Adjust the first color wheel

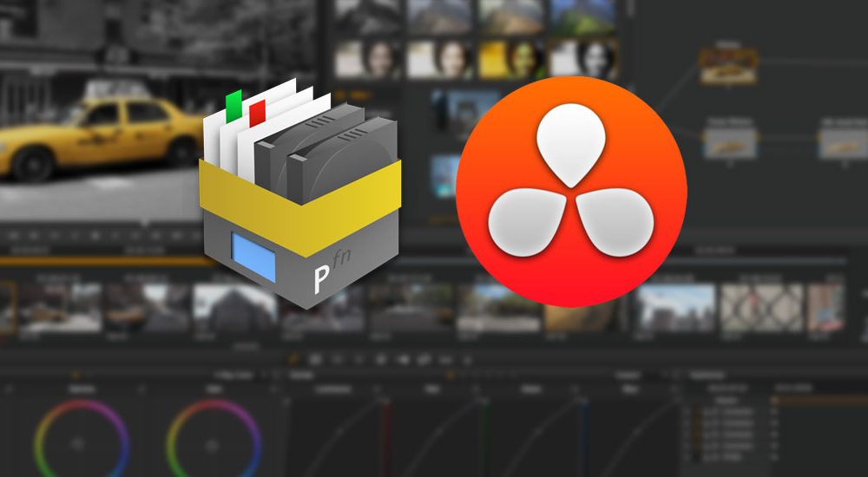click(x=82, y=438)
